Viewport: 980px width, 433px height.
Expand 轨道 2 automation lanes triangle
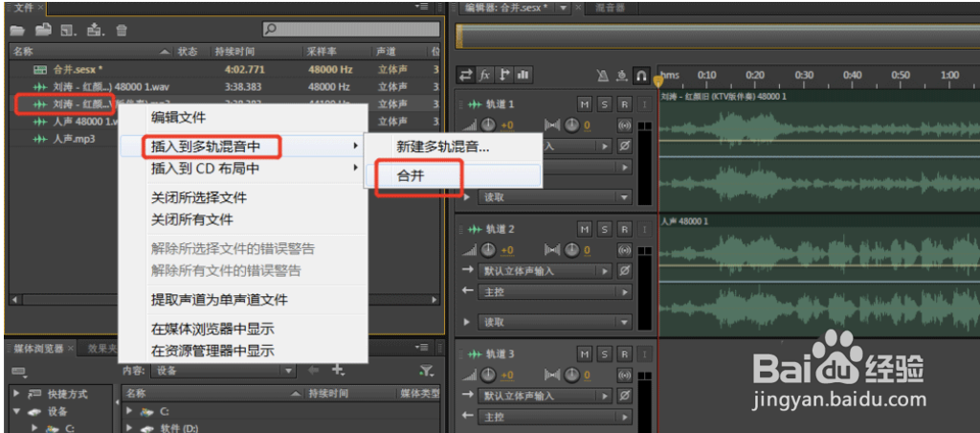466,322
